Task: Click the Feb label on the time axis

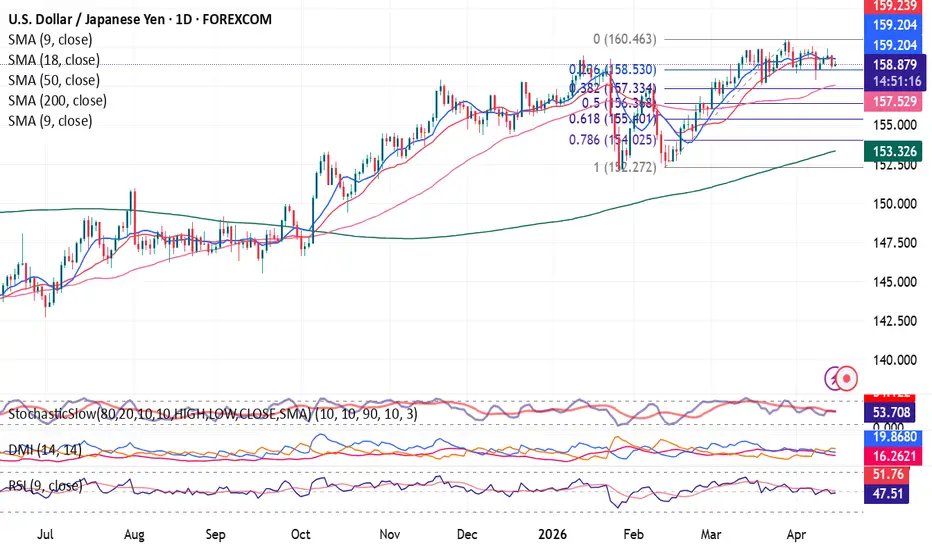Action: (x=634, y=534)
